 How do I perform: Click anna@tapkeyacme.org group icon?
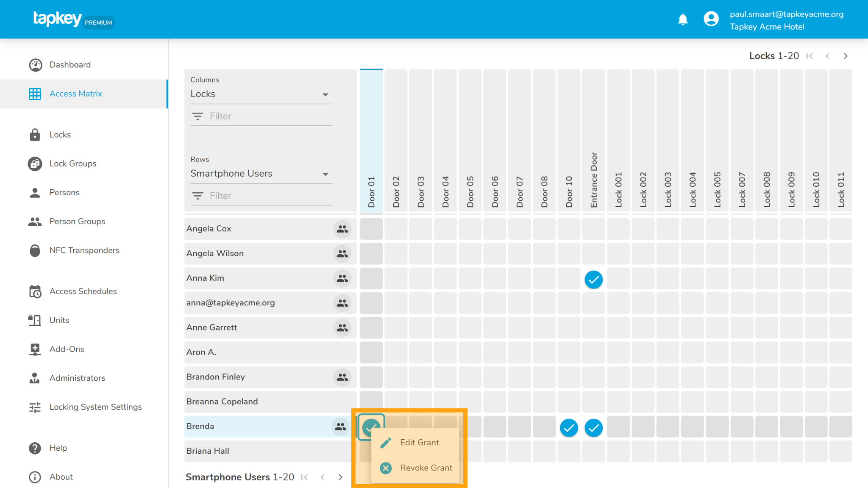coord(342,303)
